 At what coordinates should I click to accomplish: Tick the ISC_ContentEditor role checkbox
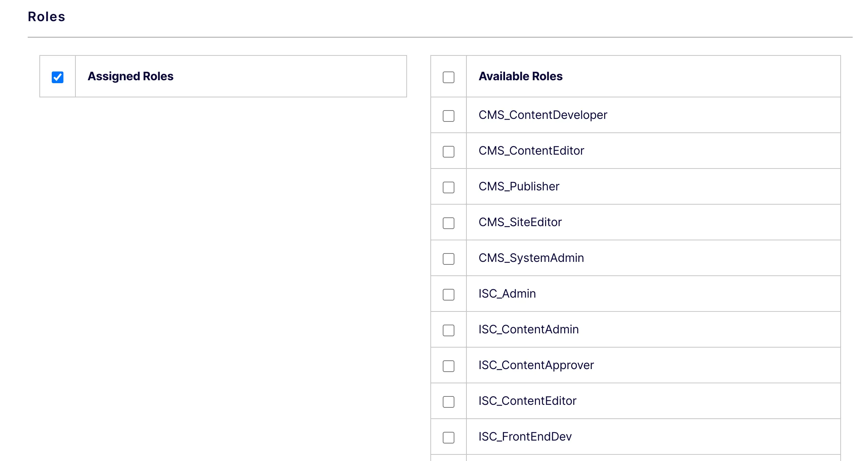pyautogui.click(x=449, y=402)
